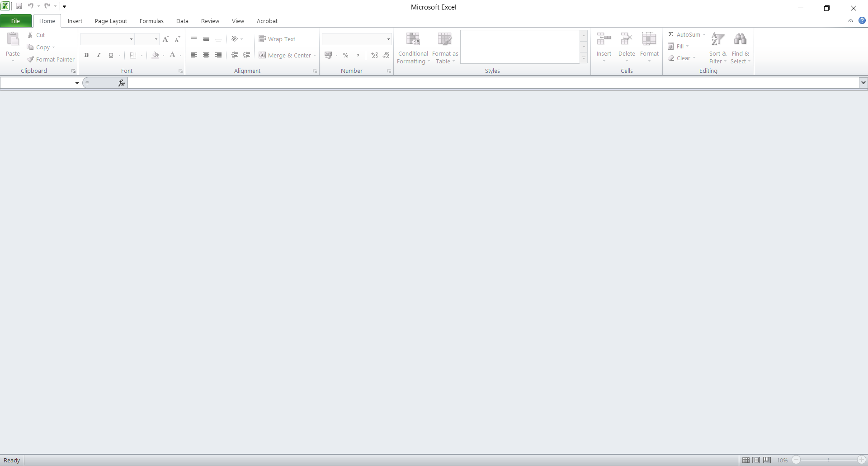
Task: Expand the Name Box dropdown arrow
Action: tap(77, 83)
